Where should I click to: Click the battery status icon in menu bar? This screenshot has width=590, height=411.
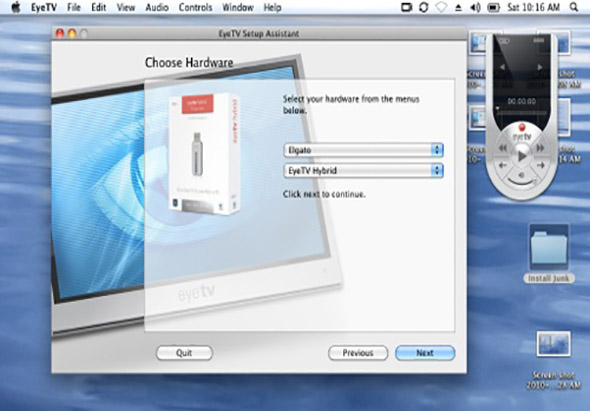pos(493,7)
